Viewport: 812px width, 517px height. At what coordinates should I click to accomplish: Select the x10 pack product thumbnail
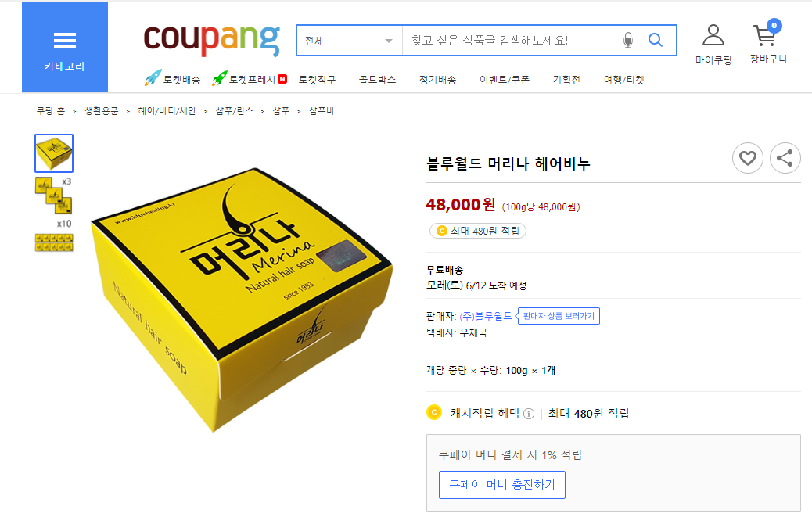pos(54,236)
